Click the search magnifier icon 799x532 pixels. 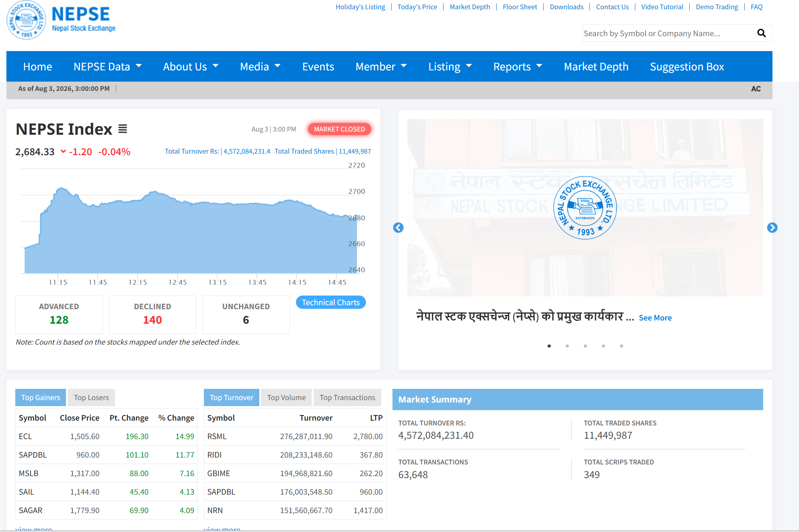click(x=762, y=33)
